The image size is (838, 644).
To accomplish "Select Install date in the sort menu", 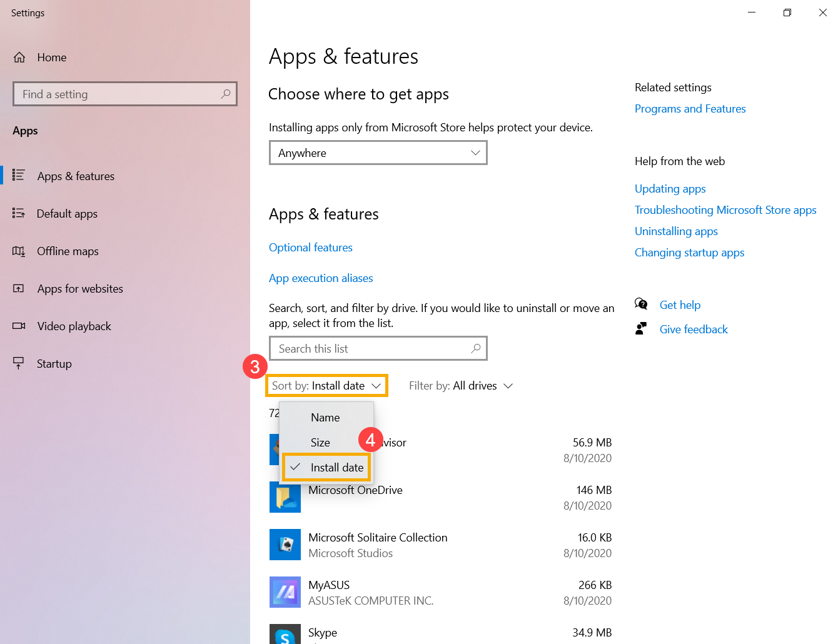I will [x=337, y=467].
